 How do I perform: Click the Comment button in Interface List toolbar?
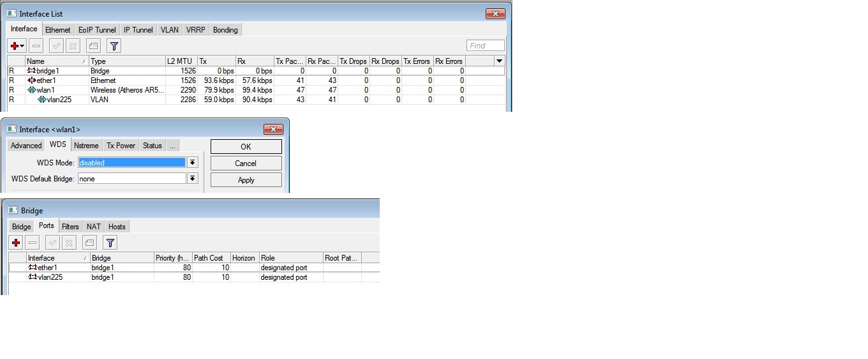click(93, 46)
